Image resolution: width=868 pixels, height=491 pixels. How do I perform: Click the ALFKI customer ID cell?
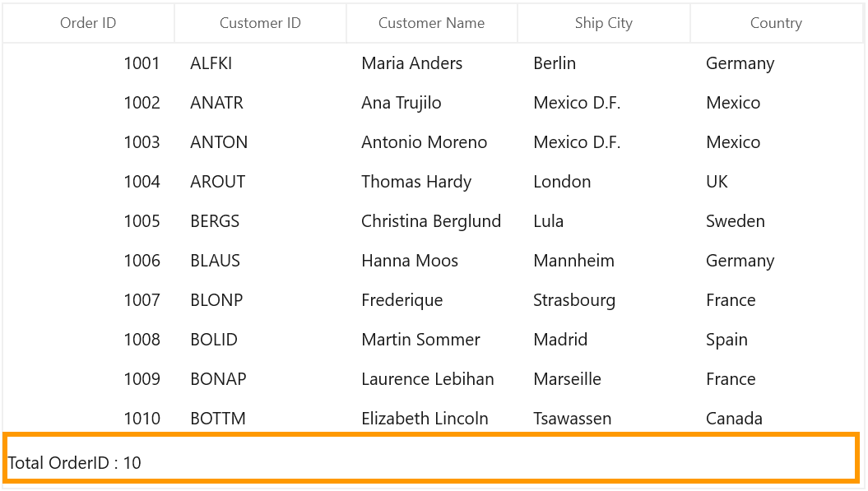point(260,63)
